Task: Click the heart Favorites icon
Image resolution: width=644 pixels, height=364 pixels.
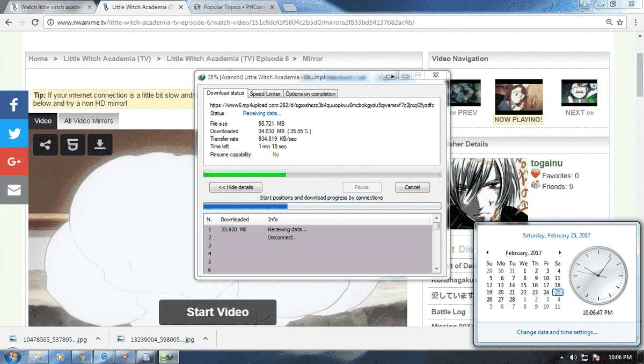Action: pyautogui.click(x=535, y=174)
